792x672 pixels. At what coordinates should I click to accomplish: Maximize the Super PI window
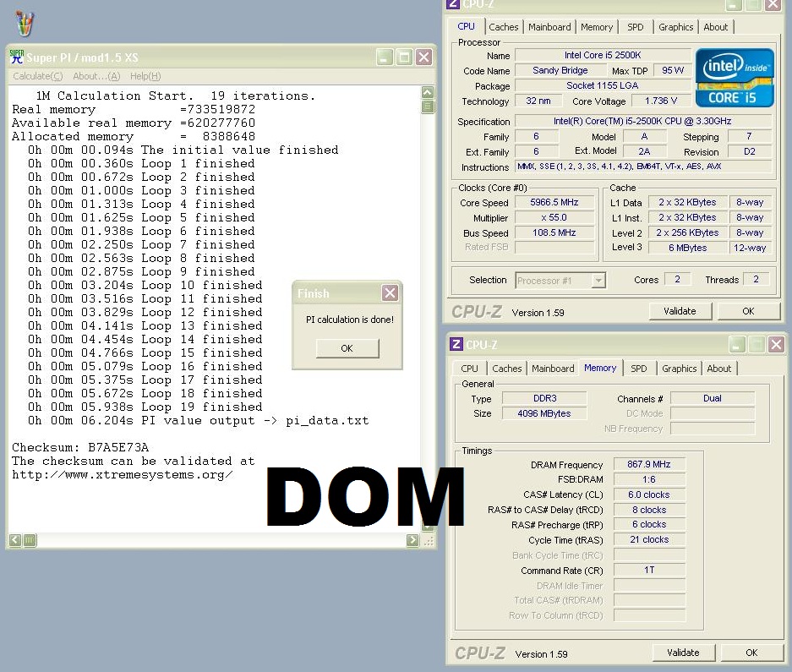(x=404, y=57)
